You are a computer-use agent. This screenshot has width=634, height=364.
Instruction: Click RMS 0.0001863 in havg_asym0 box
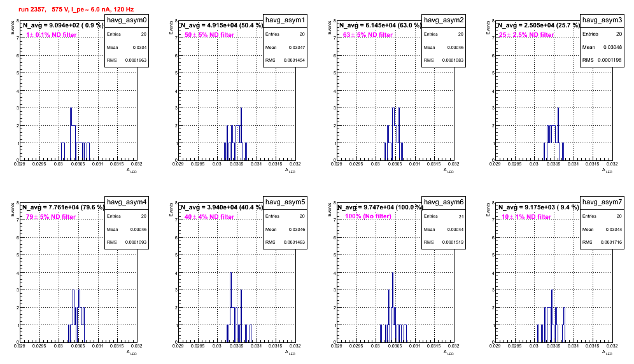point(127,60)
